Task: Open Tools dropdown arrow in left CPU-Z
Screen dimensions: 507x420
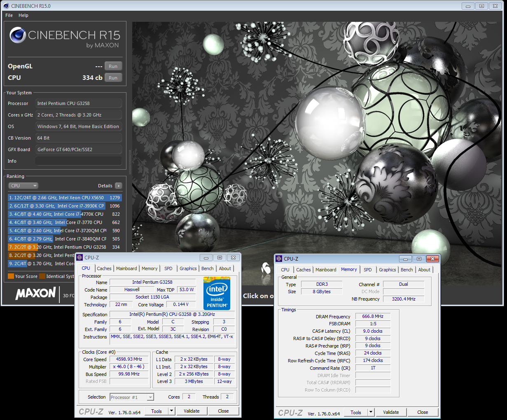Action: pyautogui.click(x=172, y=411)
